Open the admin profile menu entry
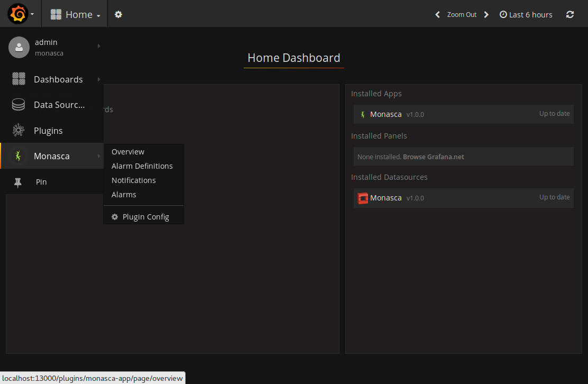588x384 pixels. pos(52,47)
